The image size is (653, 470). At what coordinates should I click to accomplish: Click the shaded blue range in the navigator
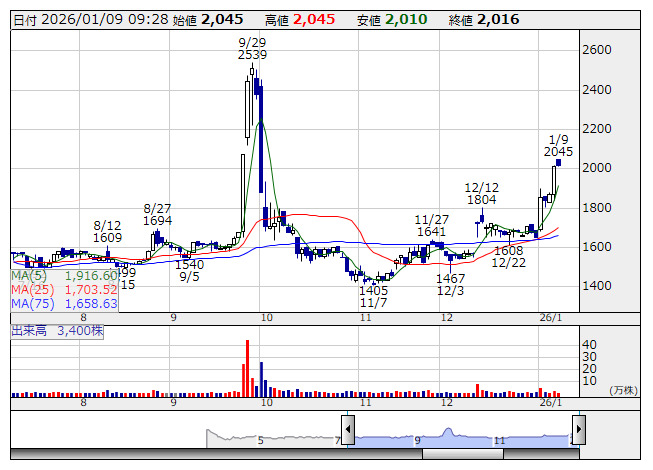coord(463,438)
